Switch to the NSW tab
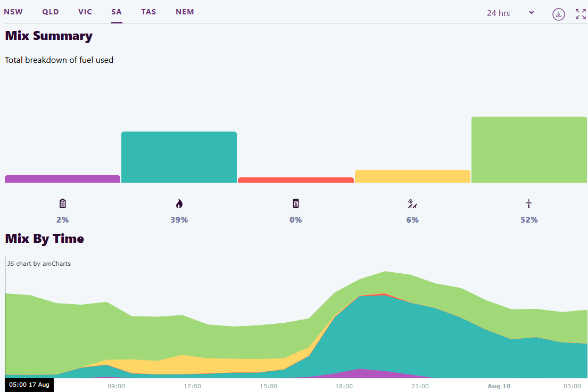The height and width of the screenshot is (392, 588). (13, 12)
